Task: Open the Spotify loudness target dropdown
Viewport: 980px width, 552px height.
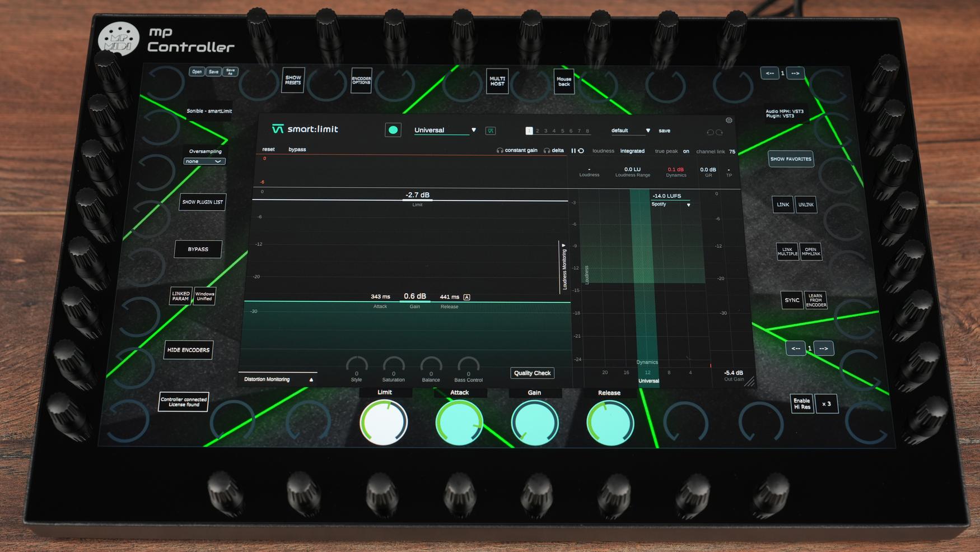Action: point(671,205)
